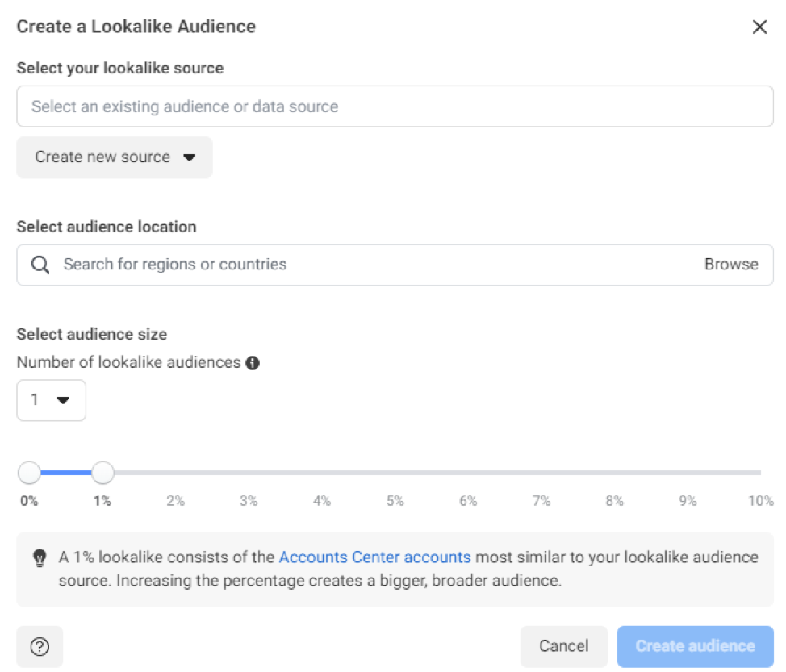Click the info icon beside lookalike audiences
786x672 pixels.
point(253,363)
